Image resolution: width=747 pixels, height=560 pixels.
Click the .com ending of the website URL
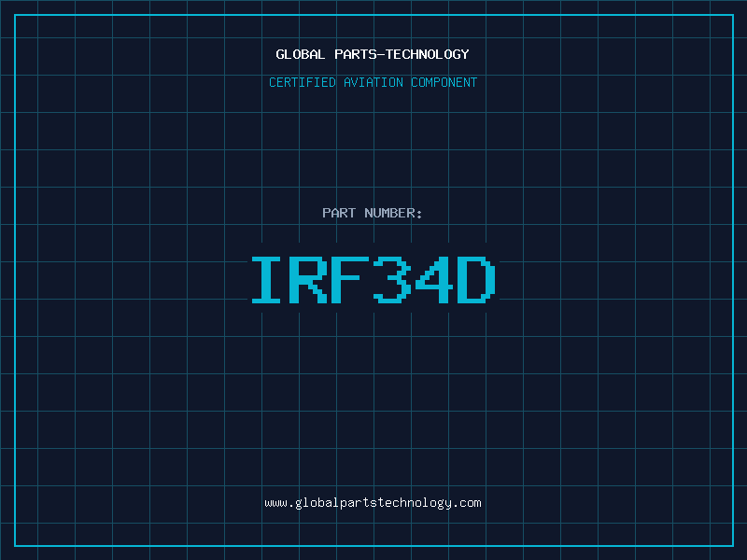[467, 503]
